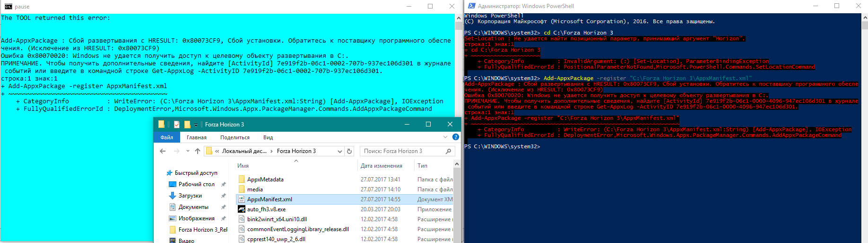Switch to the Поделиться ribbon tab

tap(235, 137)
